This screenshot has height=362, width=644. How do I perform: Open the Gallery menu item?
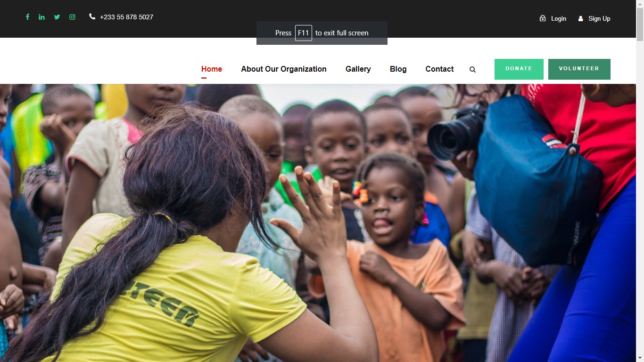[x=358, y=69]
